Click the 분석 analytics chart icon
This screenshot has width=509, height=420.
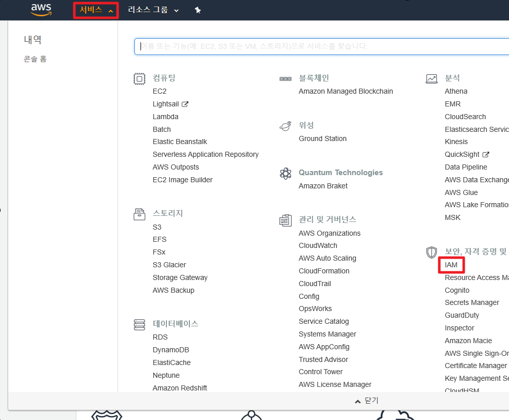click(432, 78)
